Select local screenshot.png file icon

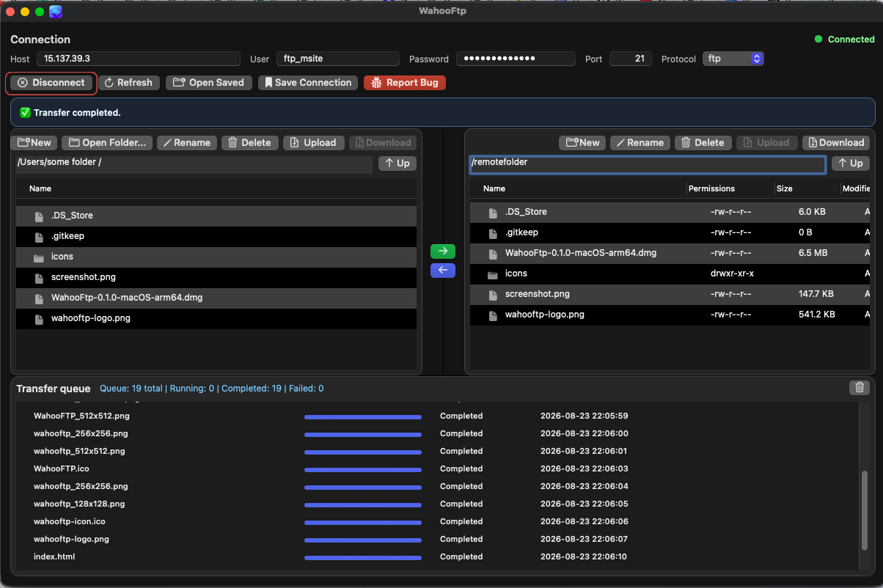pos(38,278)
